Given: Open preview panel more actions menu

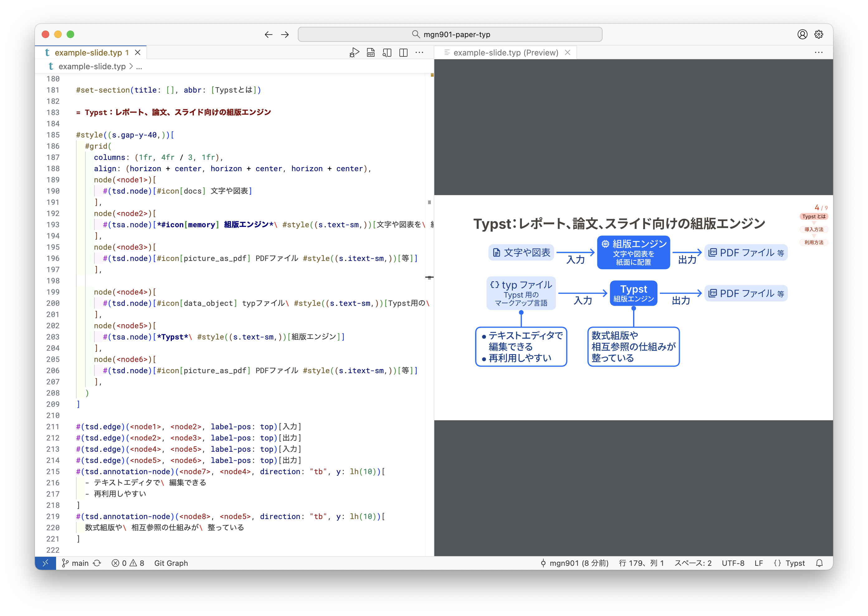Looking at the screenshot, I should [x=819, y=53].
